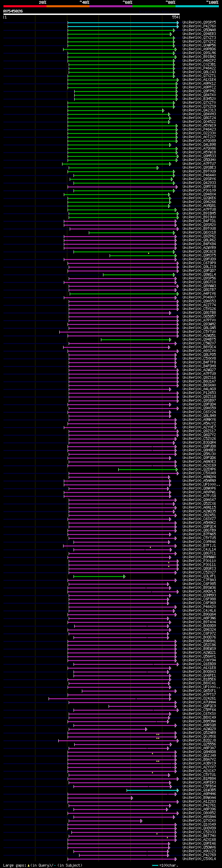Click short green alignment bar for UniRef100_Q3LVF1
Screen dimensions: 222x868
(x=99, y=576)
